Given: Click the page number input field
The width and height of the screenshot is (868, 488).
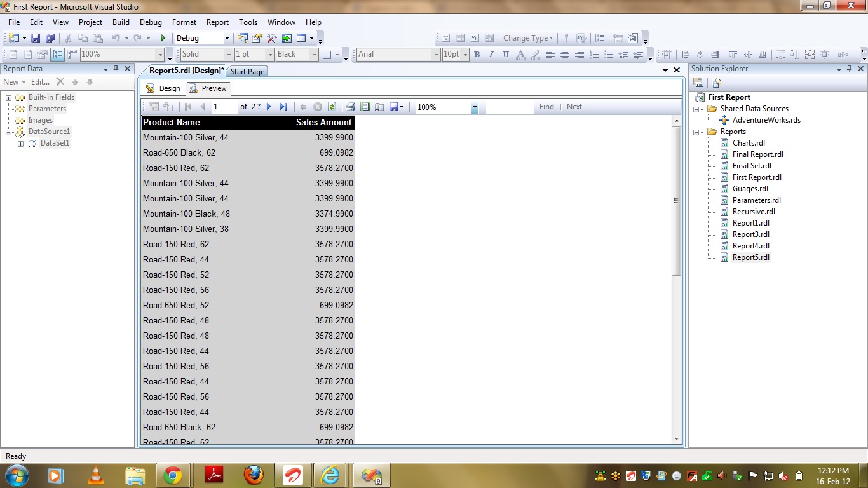Looking at the screenshot, I should (224, 107).
